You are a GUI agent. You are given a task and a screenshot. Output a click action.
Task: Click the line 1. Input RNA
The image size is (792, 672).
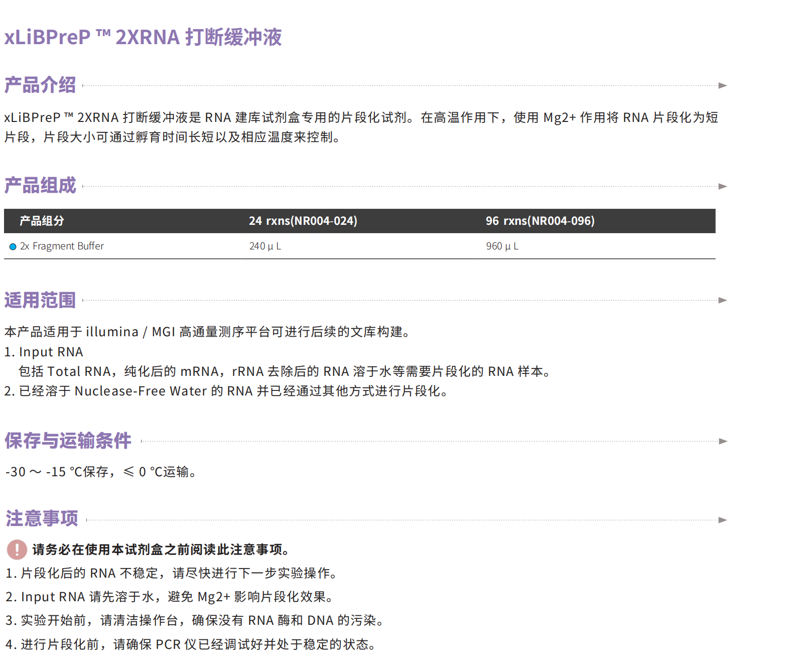click(x=44, y=352)
